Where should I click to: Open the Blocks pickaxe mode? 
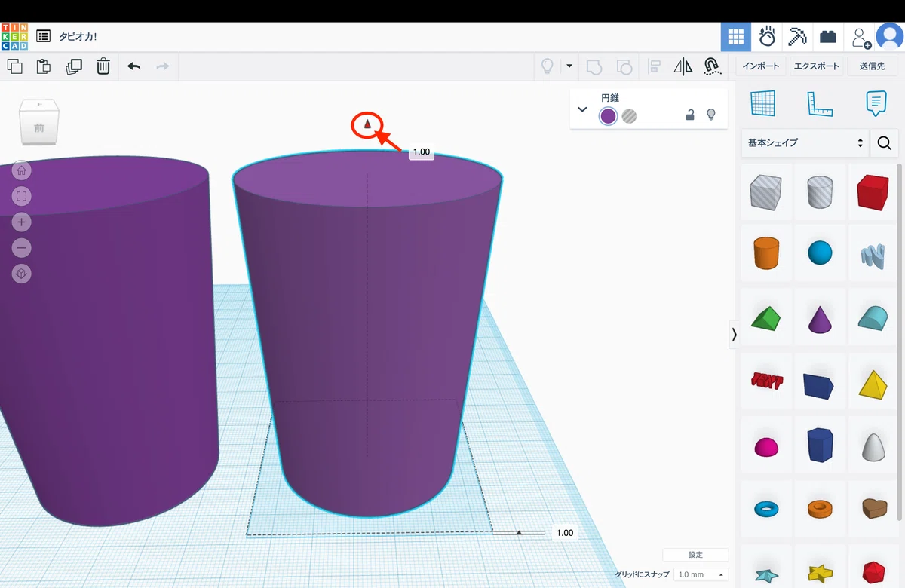click(797, 37)
